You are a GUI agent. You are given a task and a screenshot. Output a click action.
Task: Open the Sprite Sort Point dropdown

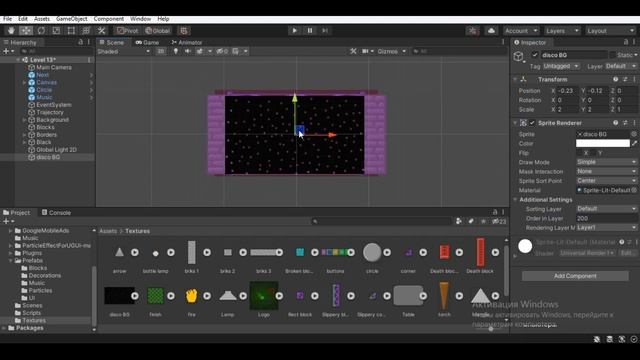607,181
